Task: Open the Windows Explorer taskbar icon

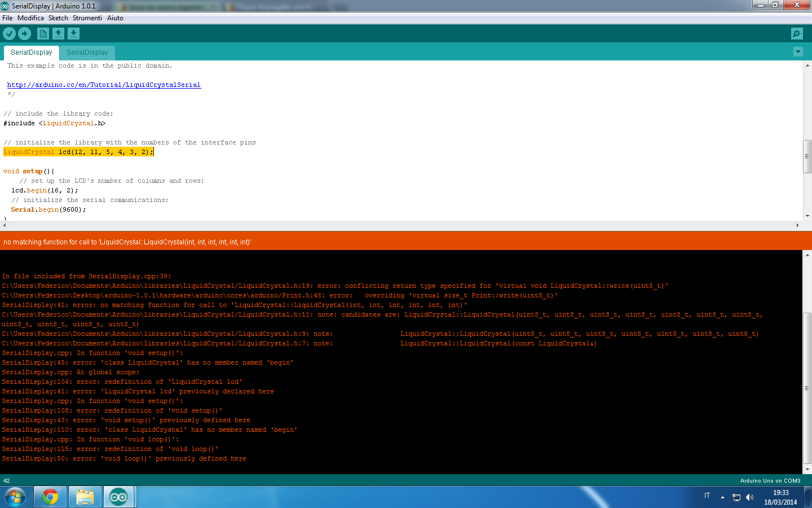Action: tap(85, 497)
